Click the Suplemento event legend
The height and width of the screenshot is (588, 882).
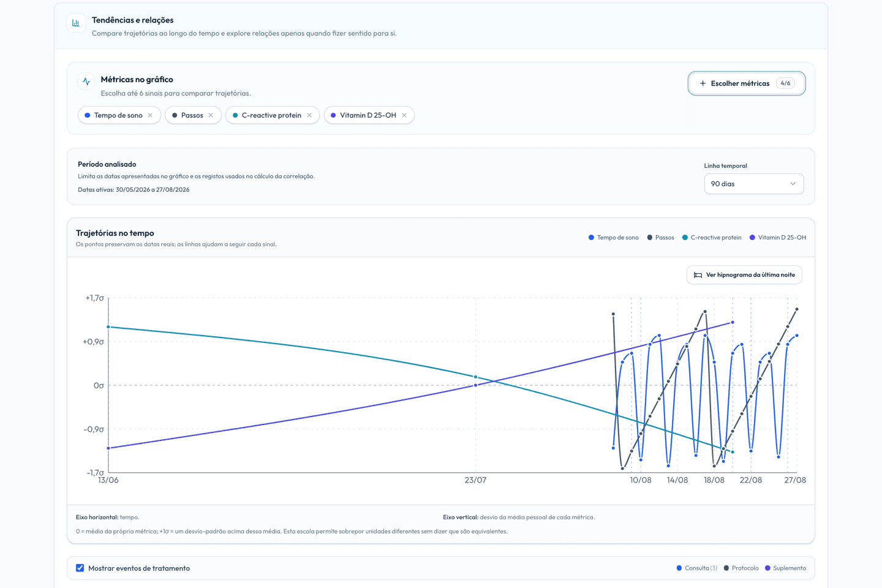tap(785, 568)
